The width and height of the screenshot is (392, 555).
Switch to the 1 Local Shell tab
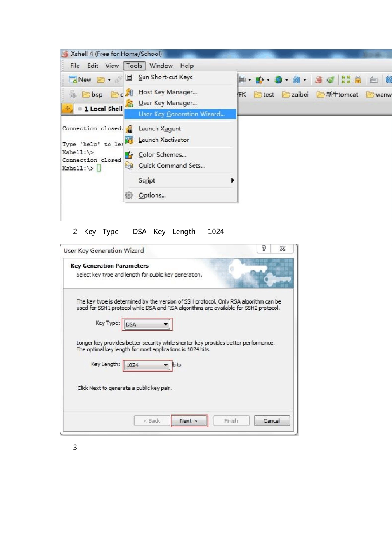[x=103, y=109]
